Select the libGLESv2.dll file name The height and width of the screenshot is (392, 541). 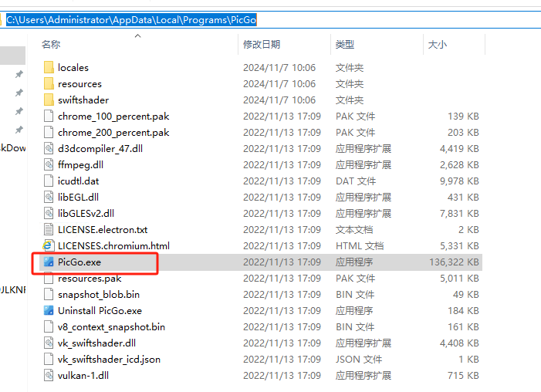86,214
